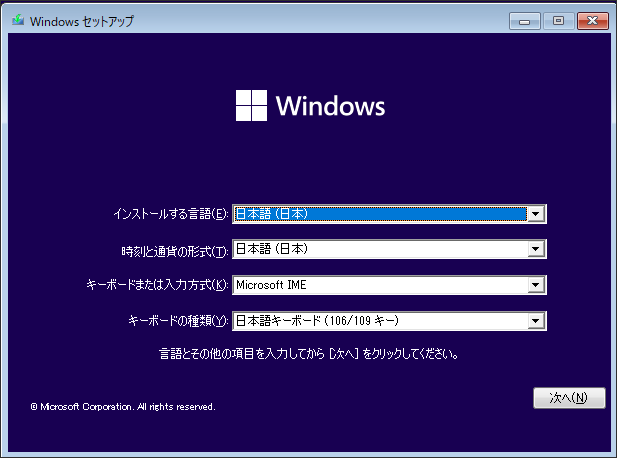Click arrow next to 日本語キーボード (106/109 キー)
Image resolution: width=617 pixels, height=458 pixels.
point(536,321)
